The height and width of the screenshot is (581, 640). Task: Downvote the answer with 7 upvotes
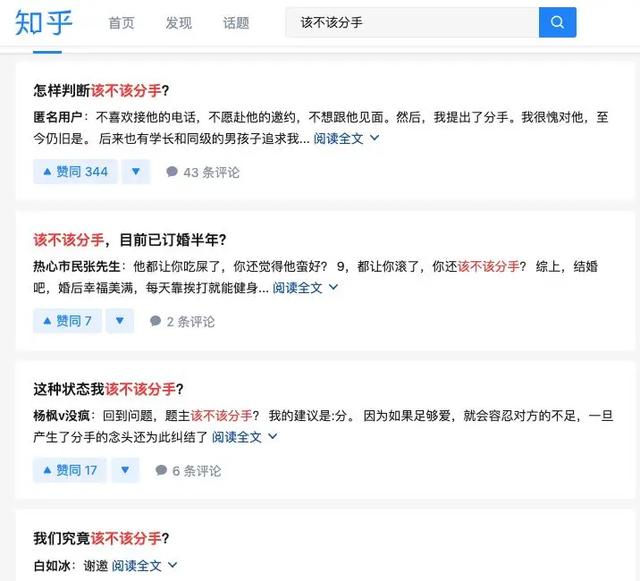tap(120, 321)
